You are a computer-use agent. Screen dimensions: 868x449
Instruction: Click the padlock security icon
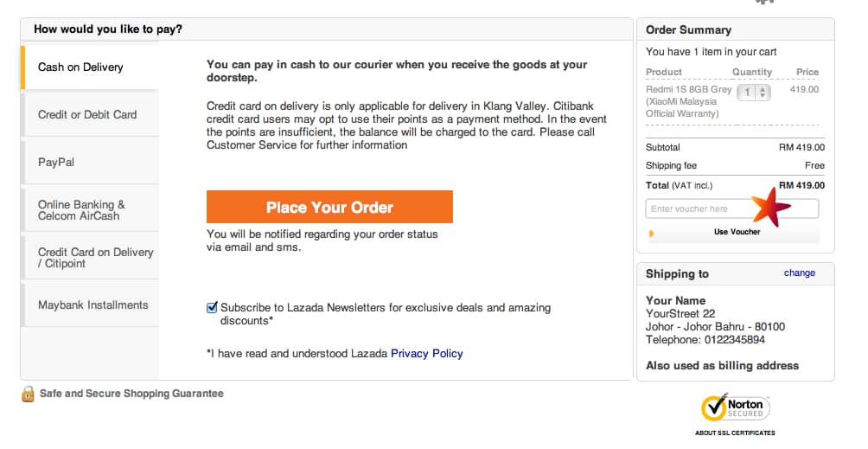coord(28,394)
